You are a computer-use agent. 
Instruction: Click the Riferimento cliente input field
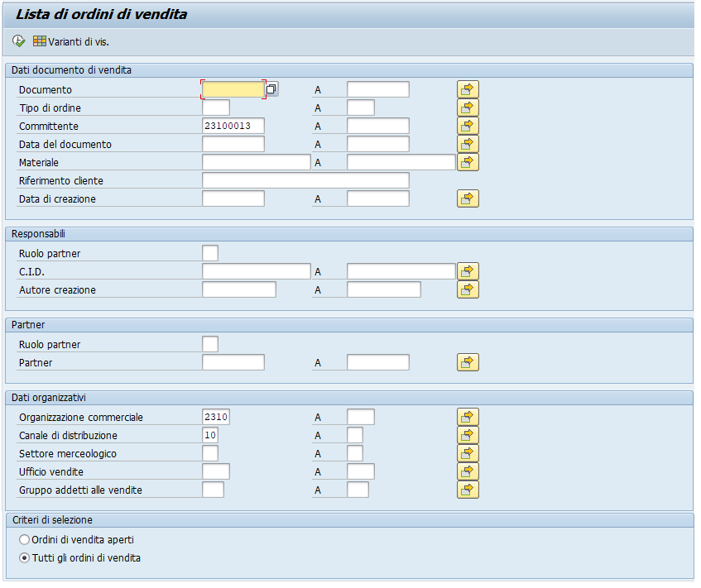pyautogui.click(x=305, y=180)
